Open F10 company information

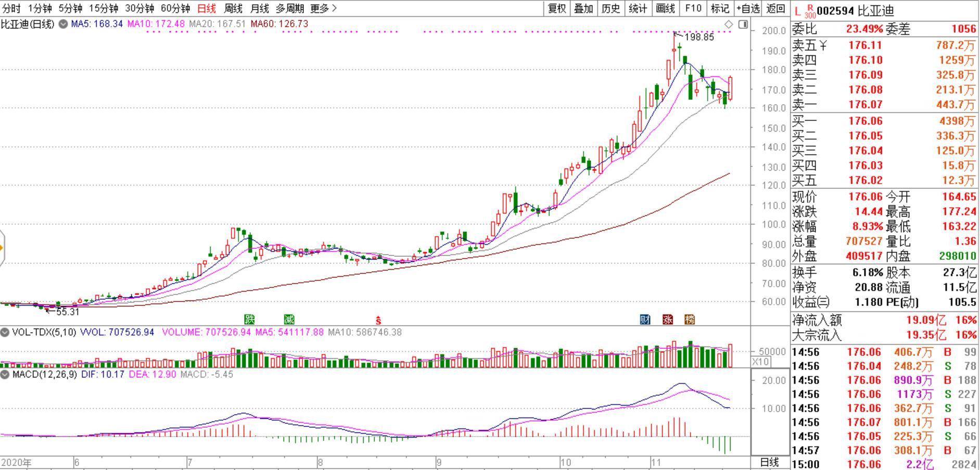coord(693,8)
